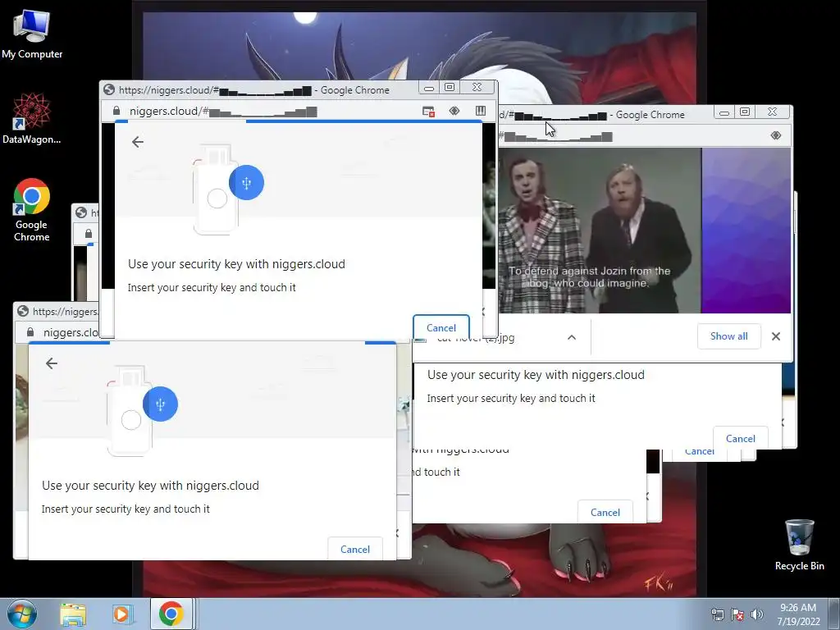This screenshot has width=840, height=630.
Task: Click the diamond extension icon in the video Chrome window
Action: [x=776, y=135]
